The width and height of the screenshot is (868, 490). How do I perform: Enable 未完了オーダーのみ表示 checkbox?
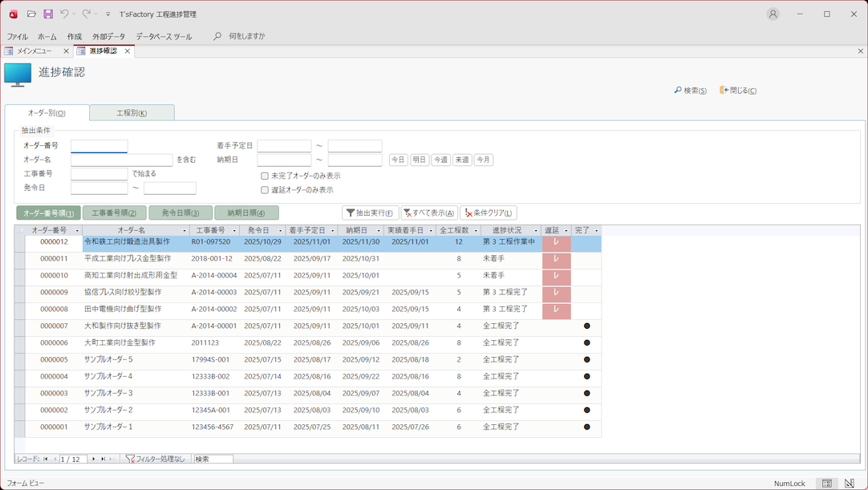tap(265, 176)
